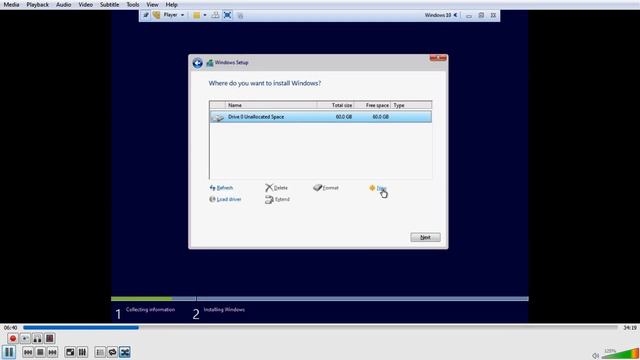Click the Unity mode icon in VMware toolbar
Screen dimensions: 640x360
[240, 16]
